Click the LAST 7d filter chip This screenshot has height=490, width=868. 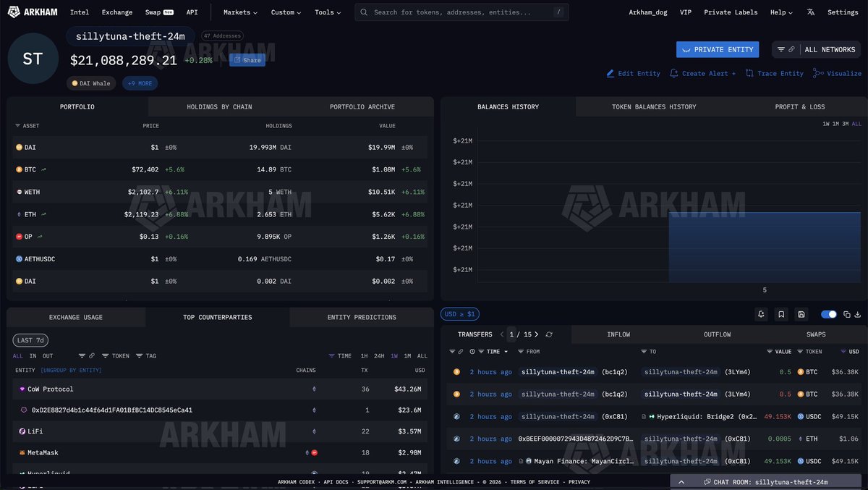(x=30, y=340)
